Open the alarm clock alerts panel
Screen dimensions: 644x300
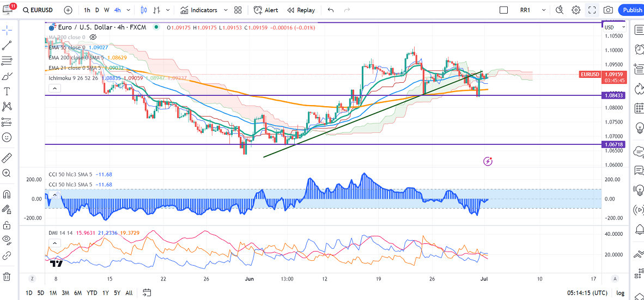[x=639, y=50]
